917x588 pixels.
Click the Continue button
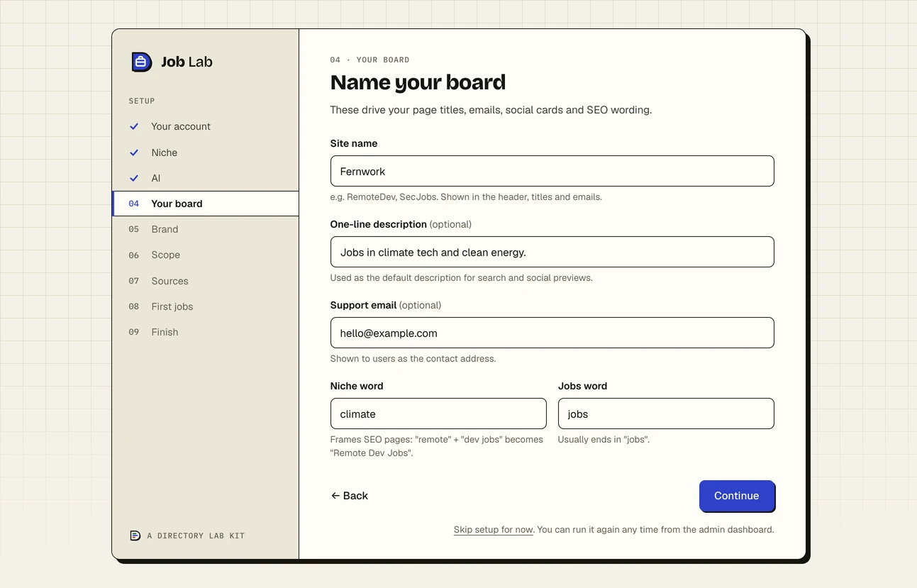(x=737, y=496)
